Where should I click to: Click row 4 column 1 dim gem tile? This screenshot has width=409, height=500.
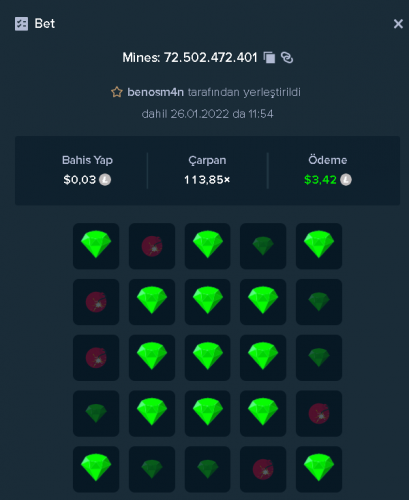pyautogui.click(x=96, y=413)
